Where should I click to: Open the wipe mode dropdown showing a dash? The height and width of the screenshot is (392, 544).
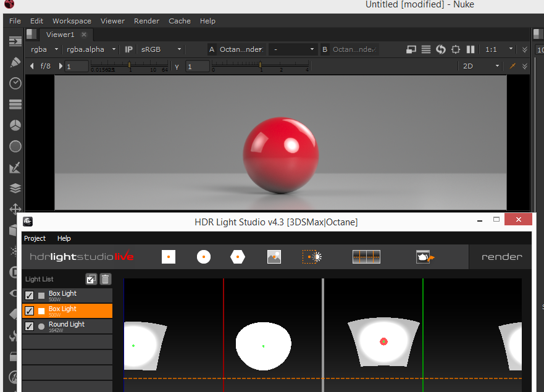pos(293,49)
